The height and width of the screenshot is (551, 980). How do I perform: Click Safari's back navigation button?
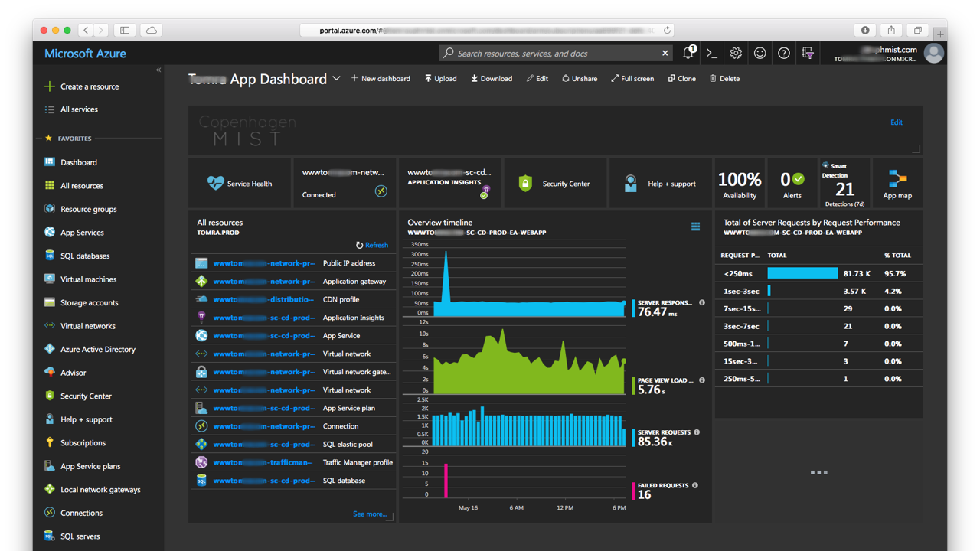coord(86,30)
